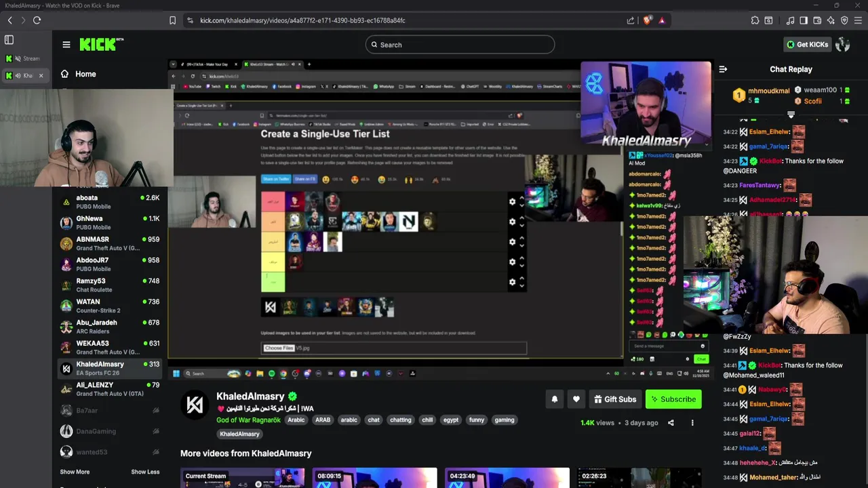Switch to the muted Stream tab
868x488 pixels.
point(26,58)
